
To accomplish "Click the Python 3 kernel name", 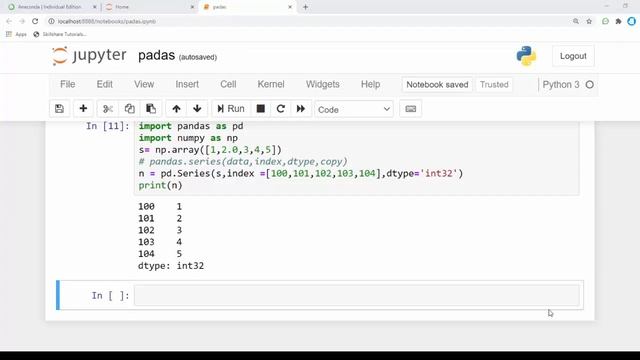I will tap(561, 84).
